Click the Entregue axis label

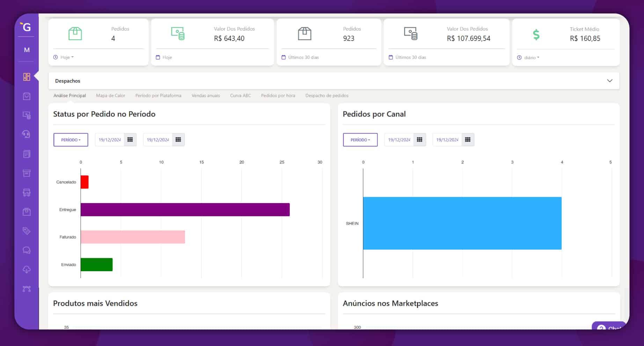pos(68,210)
